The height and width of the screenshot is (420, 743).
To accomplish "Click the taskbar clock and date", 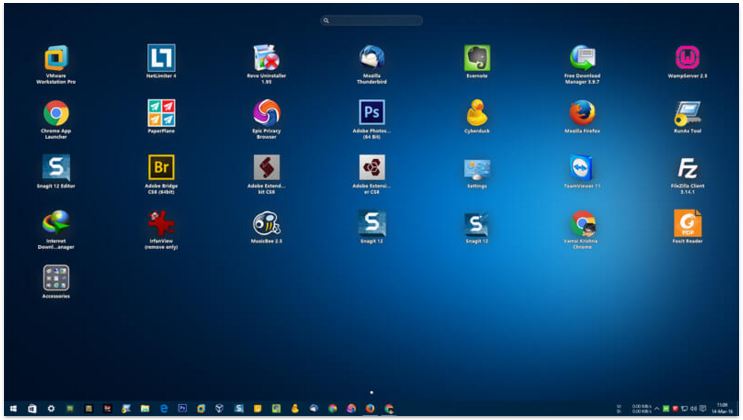I will (x=722, y=409).
